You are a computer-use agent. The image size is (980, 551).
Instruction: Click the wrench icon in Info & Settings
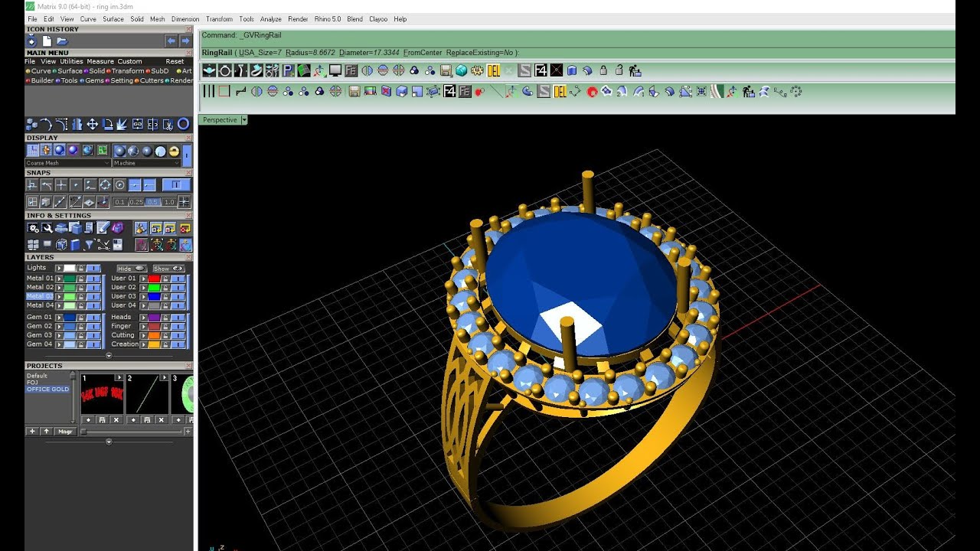[x=47, y=227]
